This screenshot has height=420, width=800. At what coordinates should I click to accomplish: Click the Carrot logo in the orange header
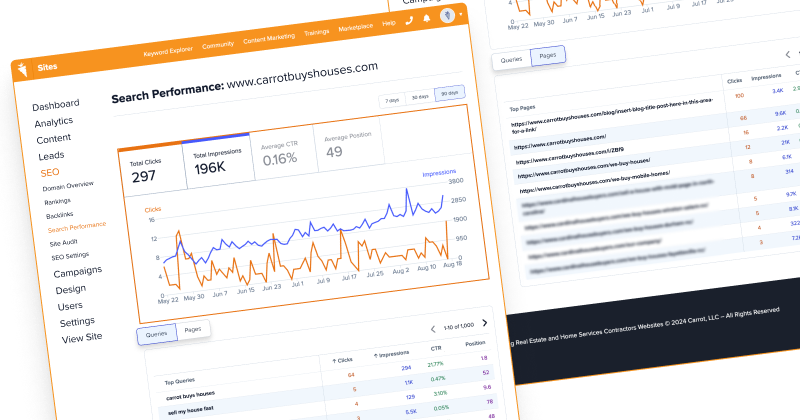[22, 69]
